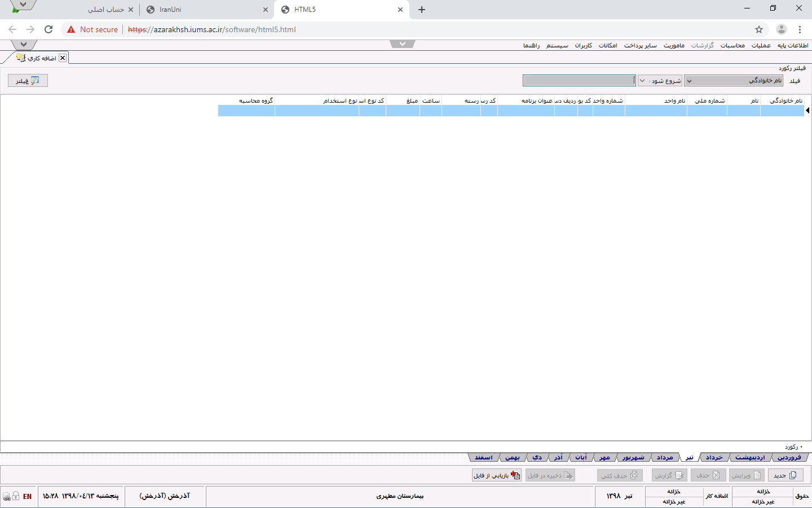Click the گروه محاسبه column header
Viewport: 812px width, 508px height.
(246, 100)
